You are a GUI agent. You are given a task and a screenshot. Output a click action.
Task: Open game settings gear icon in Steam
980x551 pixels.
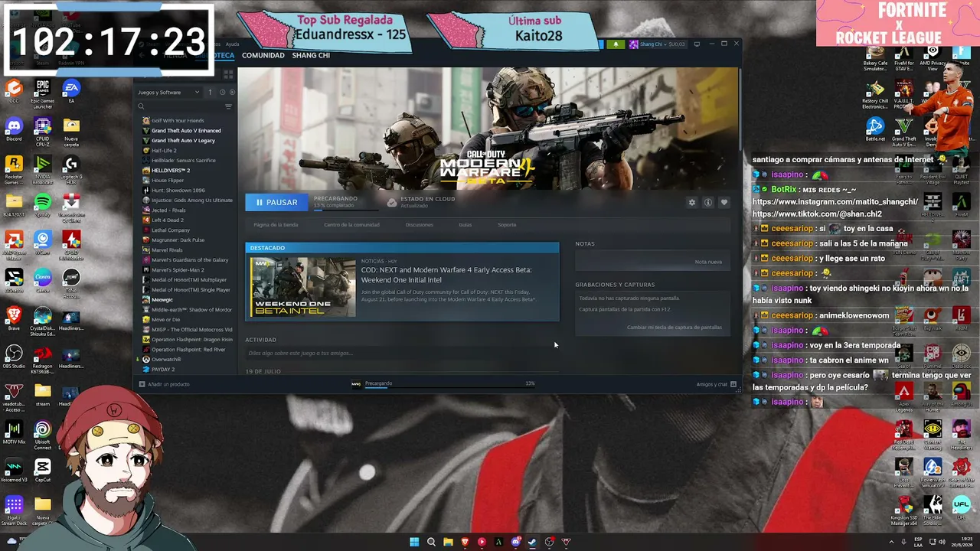pyautogui.click(x=692, y=203)
